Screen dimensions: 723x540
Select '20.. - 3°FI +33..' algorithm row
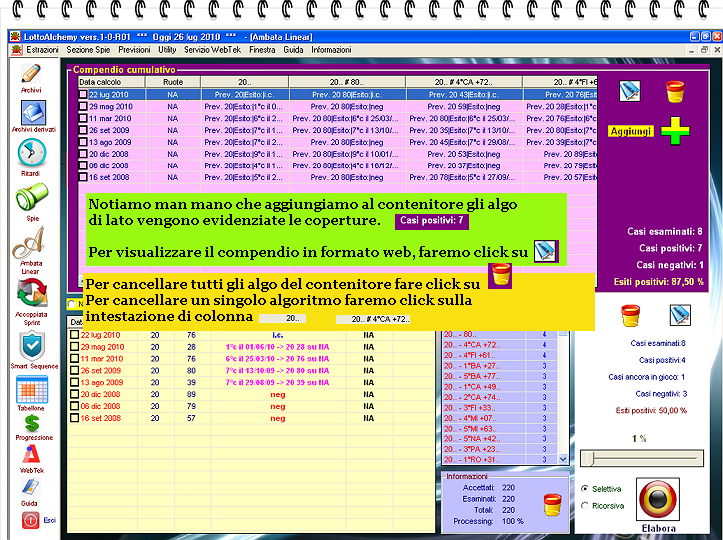[500, 408]
